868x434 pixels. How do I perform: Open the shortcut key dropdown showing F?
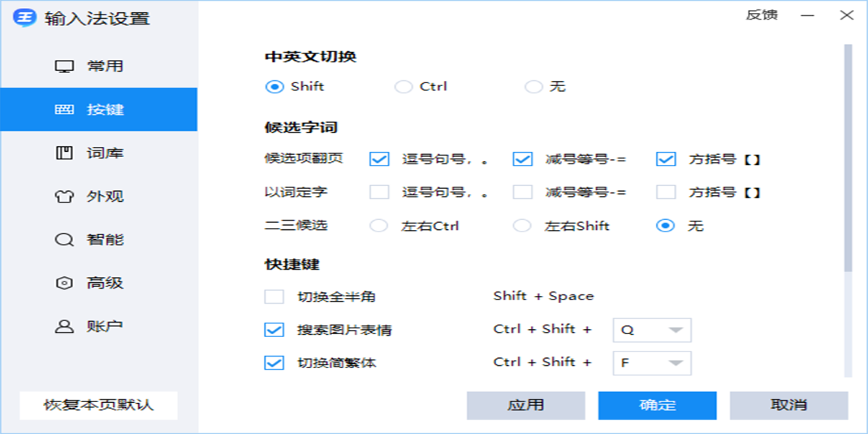point(651,363)
